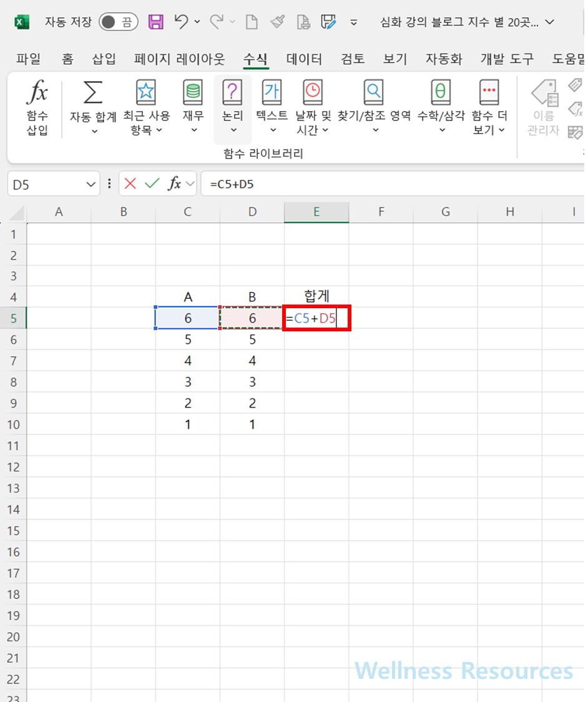Open the Customize Quick Access Toolbar dropdown

coord(354,22)
